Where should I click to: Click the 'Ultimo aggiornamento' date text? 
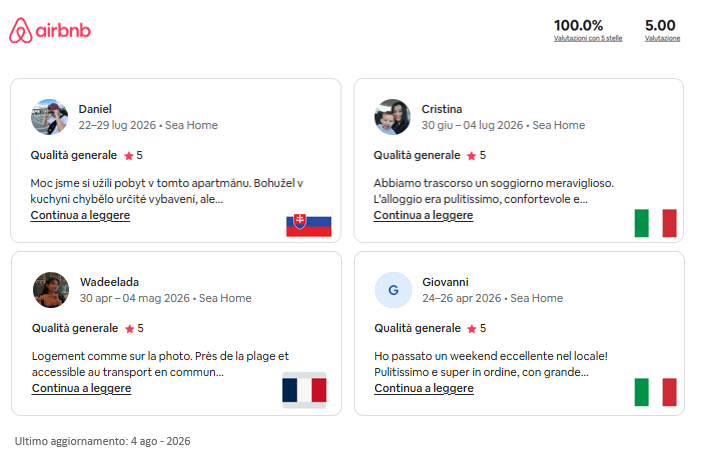pos(102,441)
